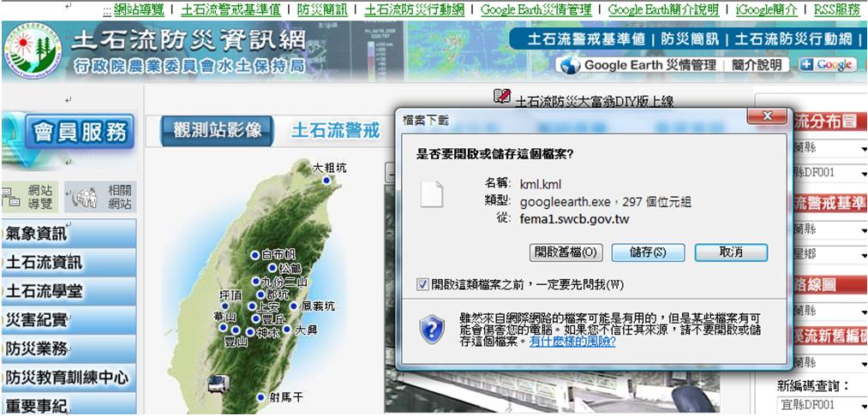This screenshot has width=868, height=416.
Task: Click top green link RSS服務
Action: 837,9
